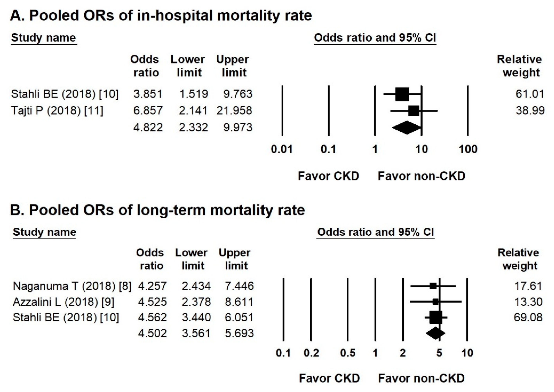Select the Tajti P (2018) [11] study label
The image size is (554, 392).
point(57,110)
